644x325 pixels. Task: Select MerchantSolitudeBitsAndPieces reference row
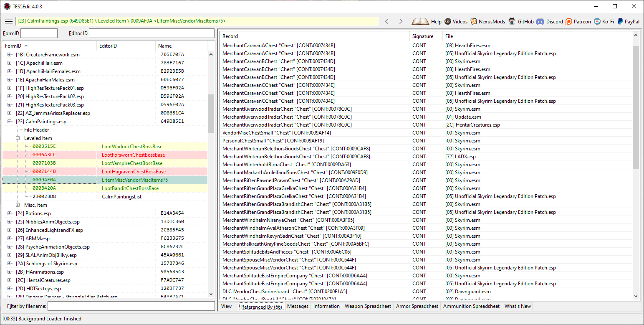pyautogui.click(x=426, y=252)
